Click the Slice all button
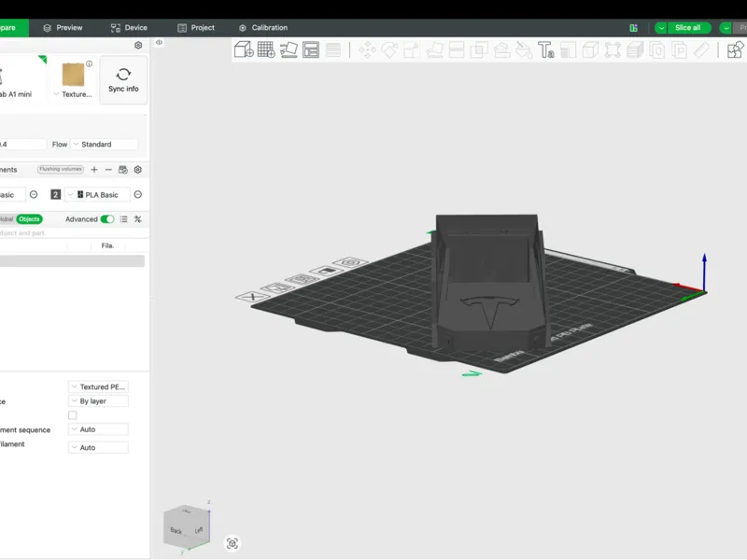The height and width of the screenshot is (560, 747). coord(688,28)
